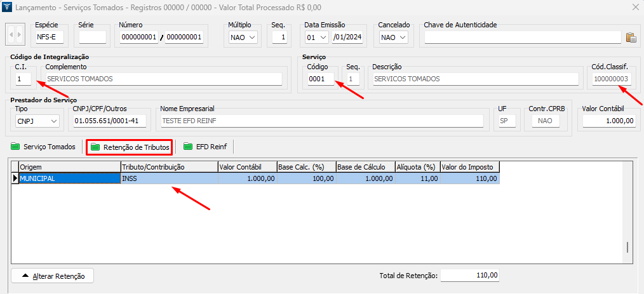Expand the Data Emissão day dropdown

(x=323, y=37)
